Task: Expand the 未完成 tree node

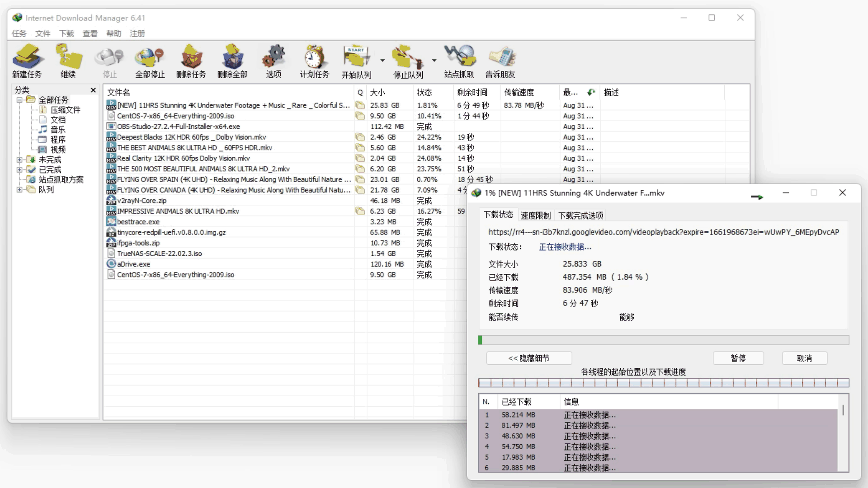Action: coord(19,160)
